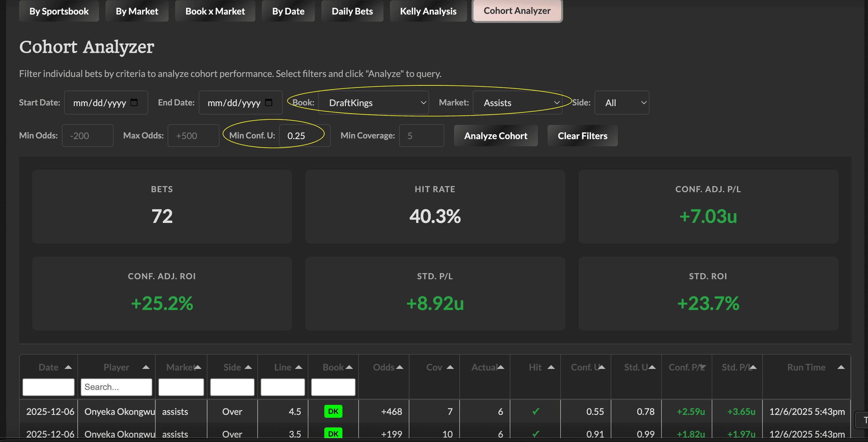
Task: Focus the Player Search filter field
Action: (116, 387)
